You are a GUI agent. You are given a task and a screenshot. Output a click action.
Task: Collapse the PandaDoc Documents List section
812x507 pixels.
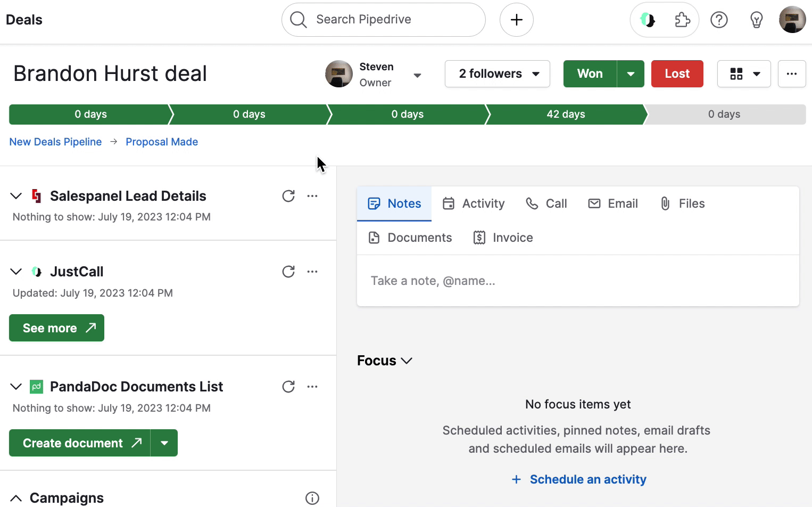click(16, 387)
